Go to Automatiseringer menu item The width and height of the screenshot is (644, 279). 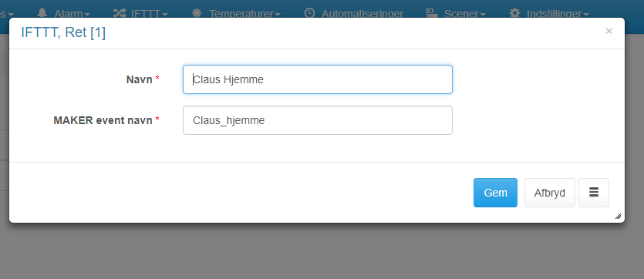(x=362, y=14)
